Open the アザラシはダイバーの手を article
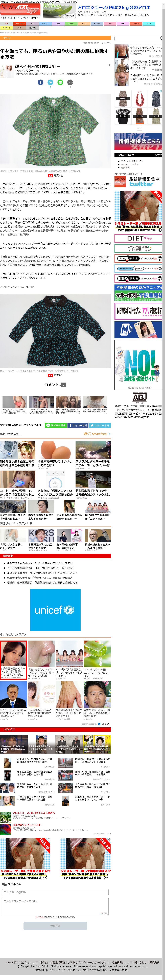165x980 pixels. click(x=93, y=463)
